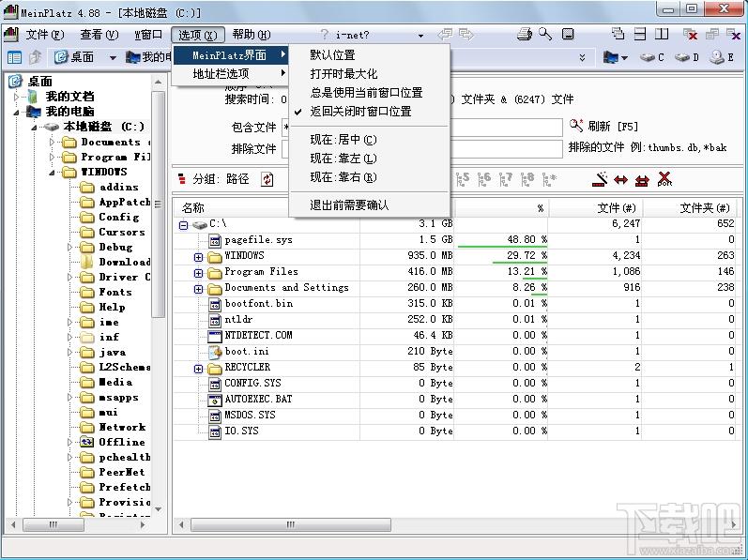Viewport: 748px width, 560px height.
Task: Click the purple X close-all-windows icon
Action: click(x=733, y=34)
